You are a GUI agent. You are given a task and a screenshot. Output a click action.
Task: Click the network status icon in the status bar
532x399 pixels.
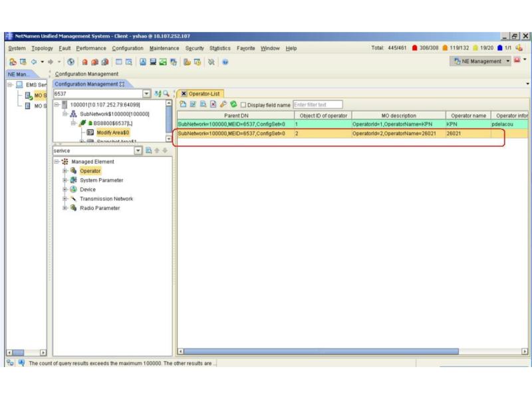click(x=10, y=362)
